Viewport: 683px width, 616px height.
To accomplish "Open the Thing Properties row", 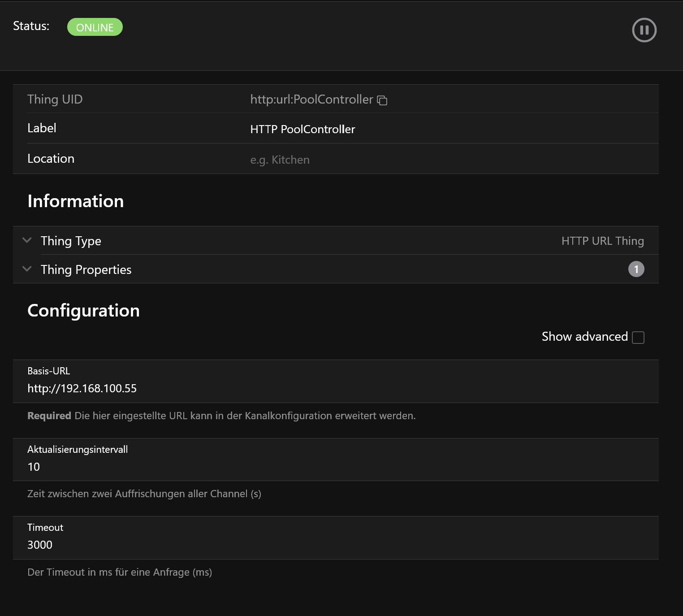I will (x=336, y=269).
